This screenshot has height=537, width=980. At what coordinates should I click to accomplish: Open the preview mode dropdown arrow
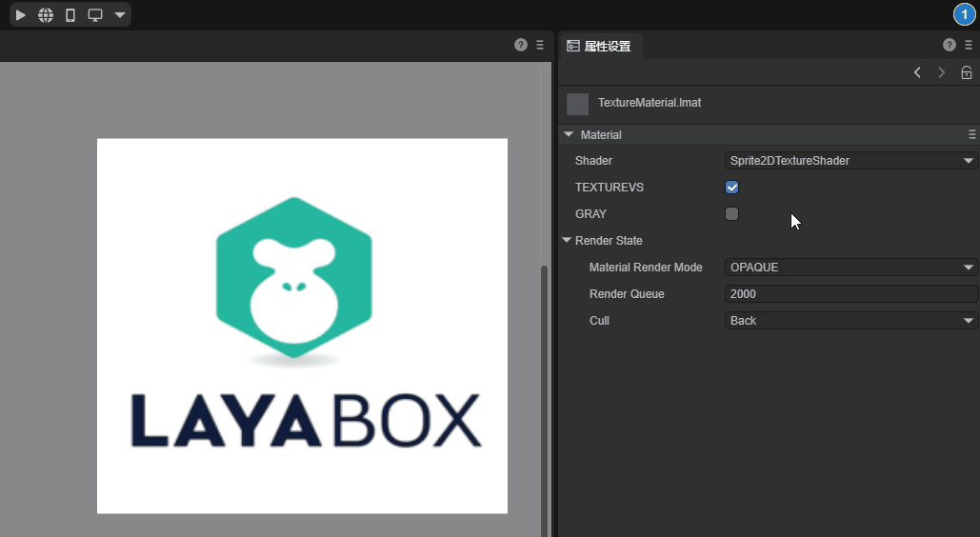[119, 15]
